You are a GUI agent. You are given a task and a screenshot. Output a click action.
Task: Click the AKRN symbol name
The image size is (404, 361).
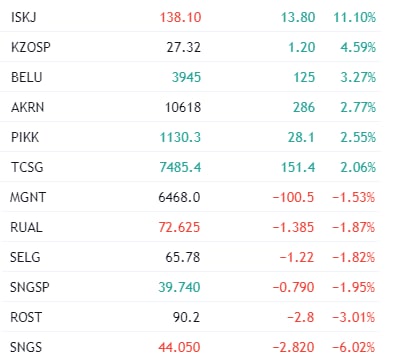pyautogui.click(x=27, y=107)
